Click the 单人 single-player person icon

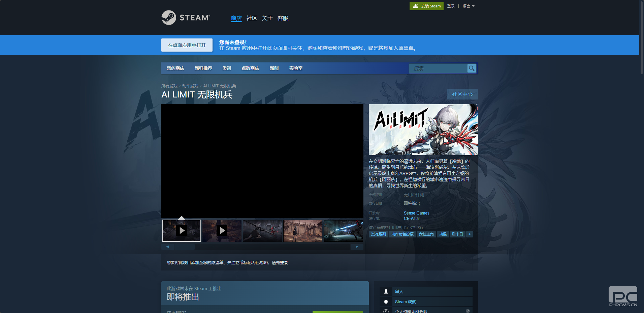pyautogui.click(x=386, y=291)
